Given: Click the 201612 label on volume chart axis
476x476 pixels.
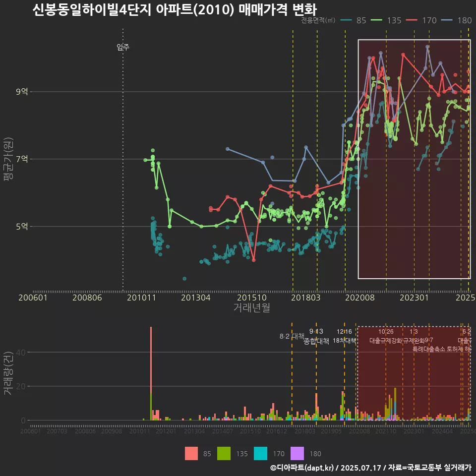Looking at the screenshot, I should [x=277, y=431].
